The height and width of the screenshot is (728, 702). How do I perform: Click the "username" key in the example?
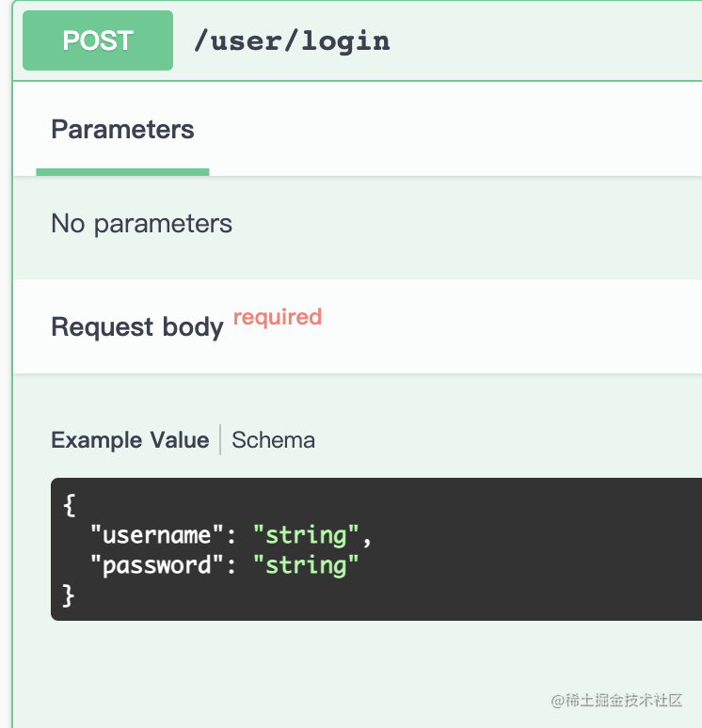tap(157, 535)
